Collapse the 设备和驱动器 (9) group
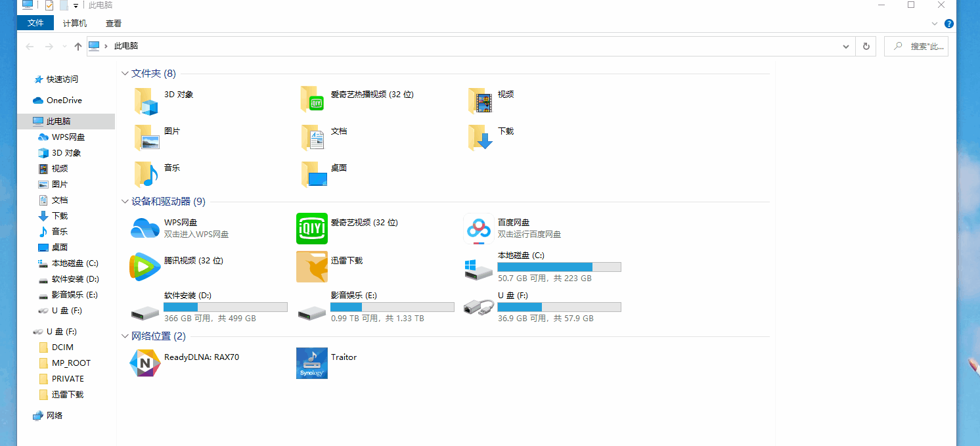 coord(125,202)
